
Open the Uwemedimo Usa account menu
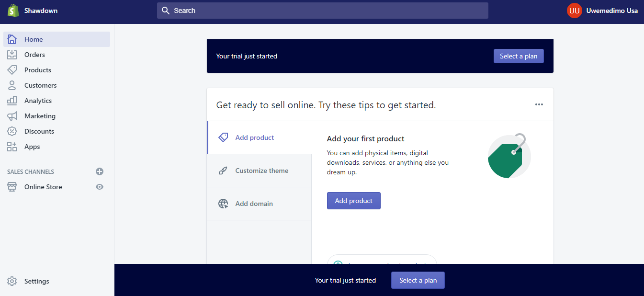coord(602,11)
